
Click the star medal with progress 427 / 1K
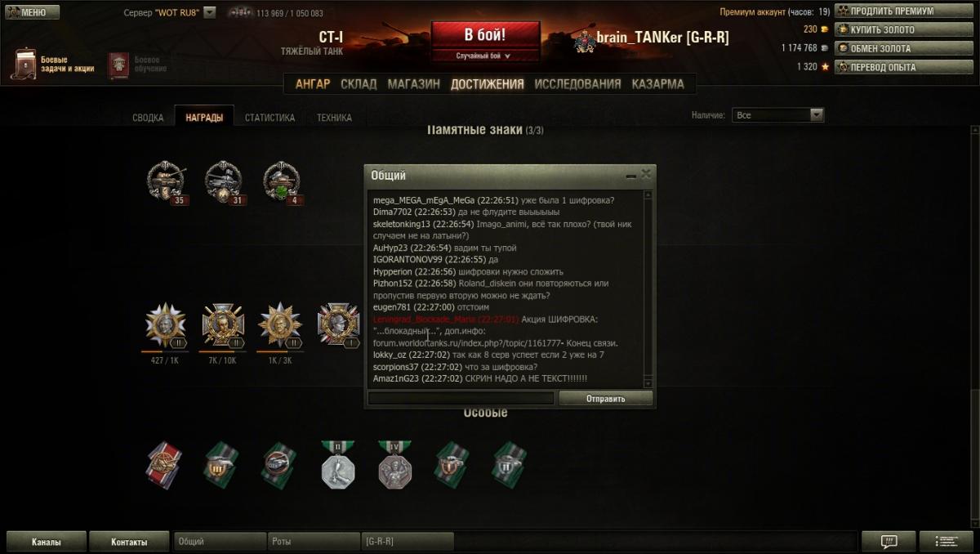[165, 325]
